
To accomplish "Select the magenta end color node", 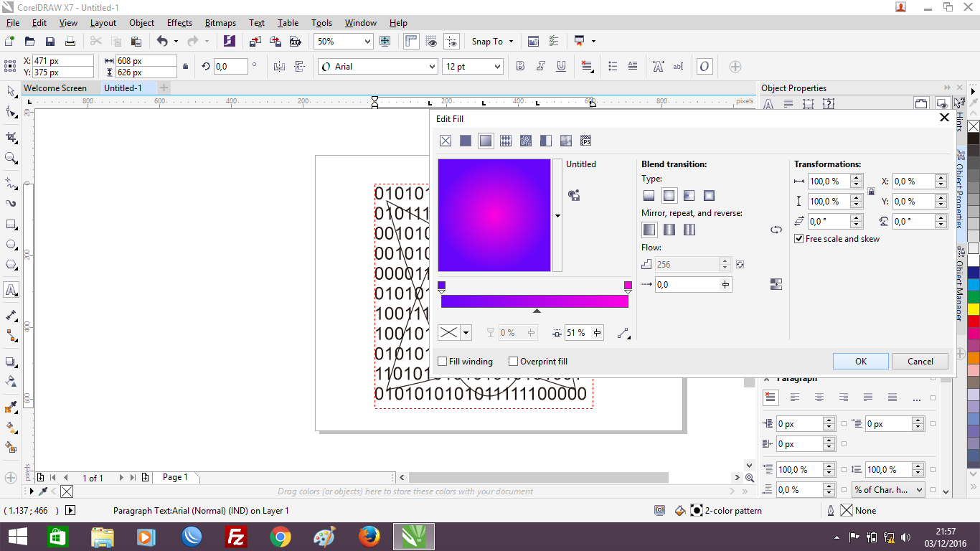I will [628, 286].
